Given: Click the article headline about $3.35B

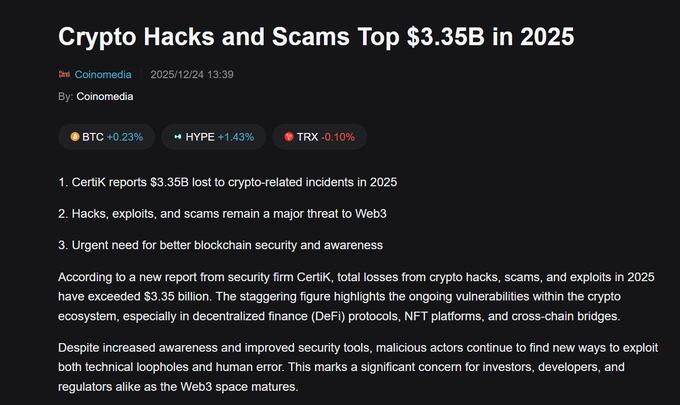Looking at the screenshot, I should pos(316,38).
